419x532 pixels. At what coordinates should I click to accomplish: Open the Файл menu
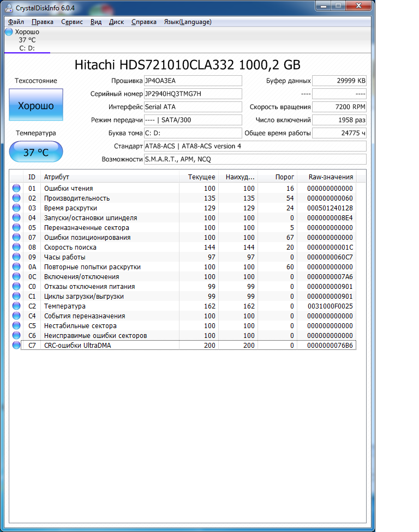16,22
